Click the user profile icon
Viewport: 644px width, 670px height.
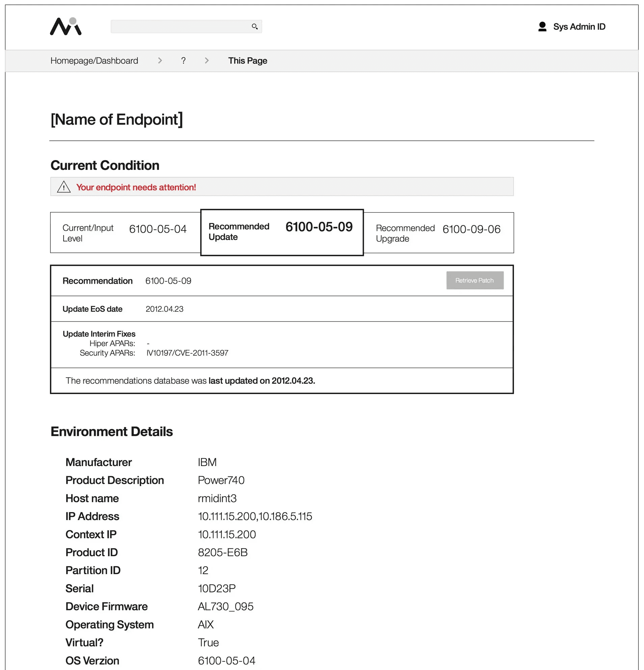coord(542,26)
